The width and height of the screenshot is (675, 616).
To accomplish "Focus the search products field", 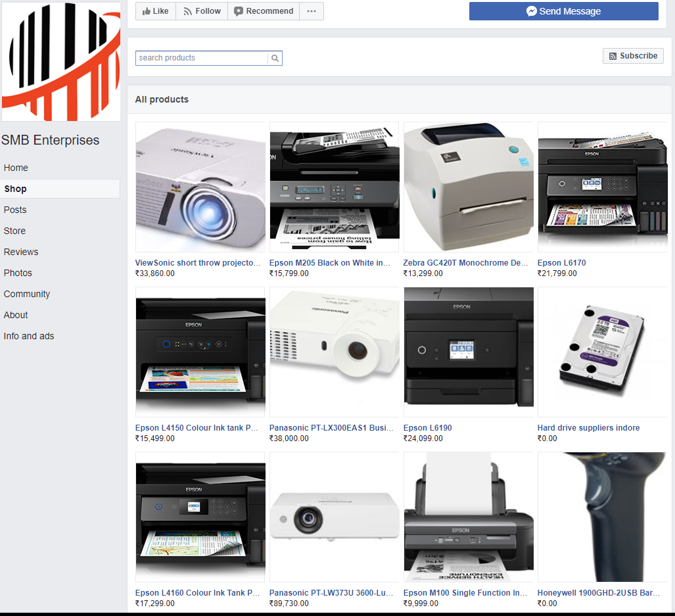I will click(202, 58).
